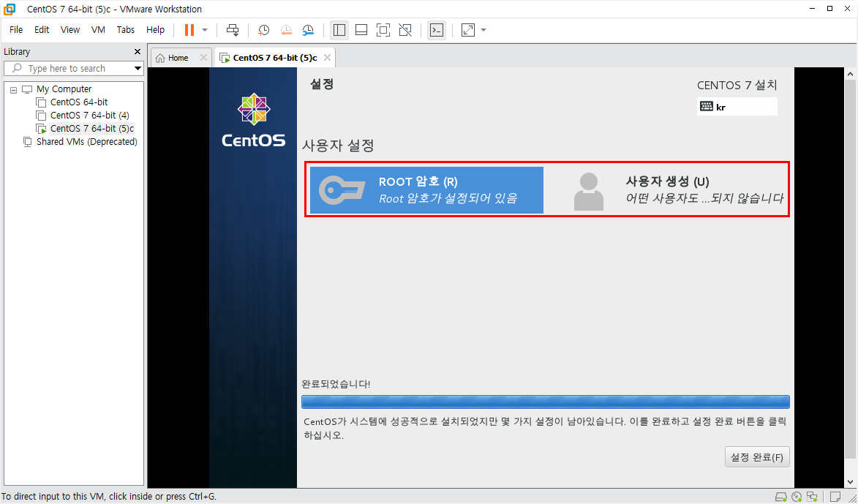Click the kr keyboard layout indicator
Image resolution: width=858 pixels, height=504 pixels.
pyautogui.click(x=737, y=107)
